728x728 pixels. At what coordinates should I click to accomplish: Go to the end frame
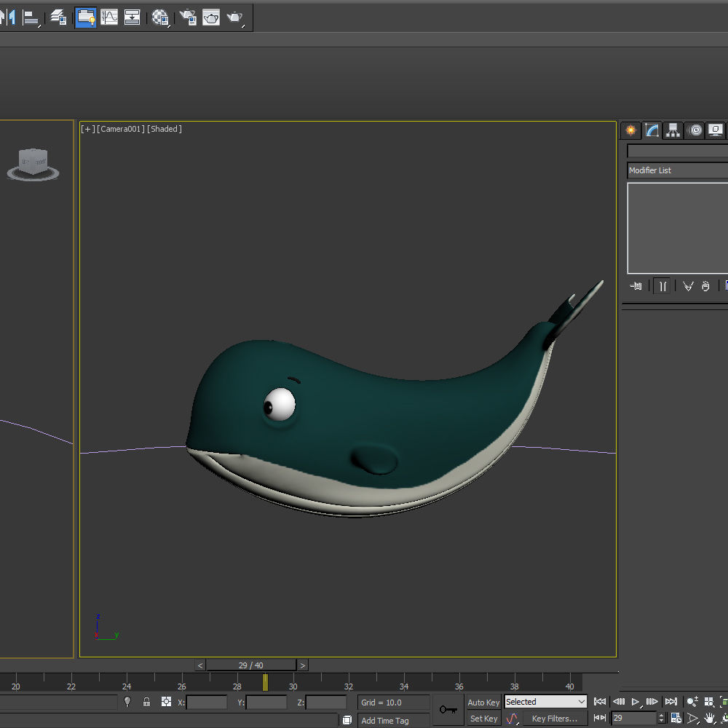671,702
